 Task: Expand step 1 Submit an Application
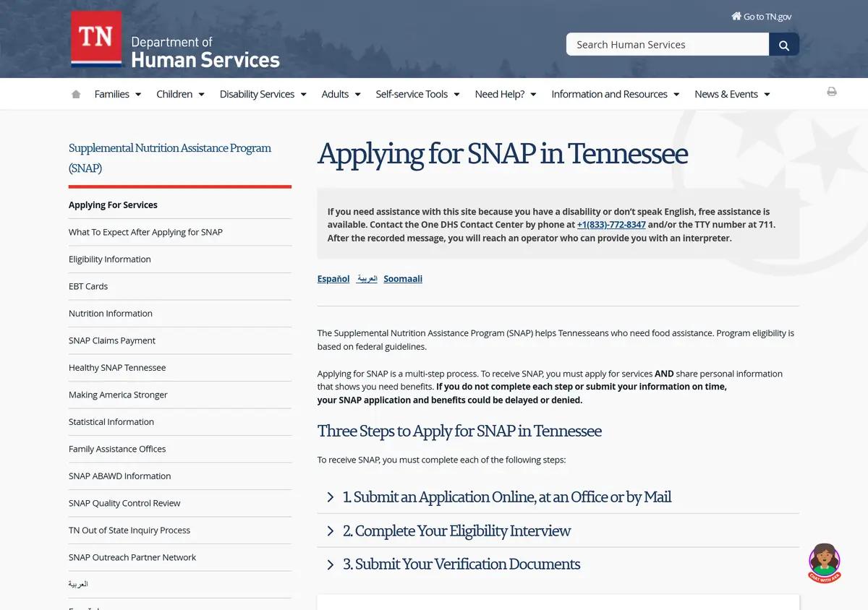558,497
